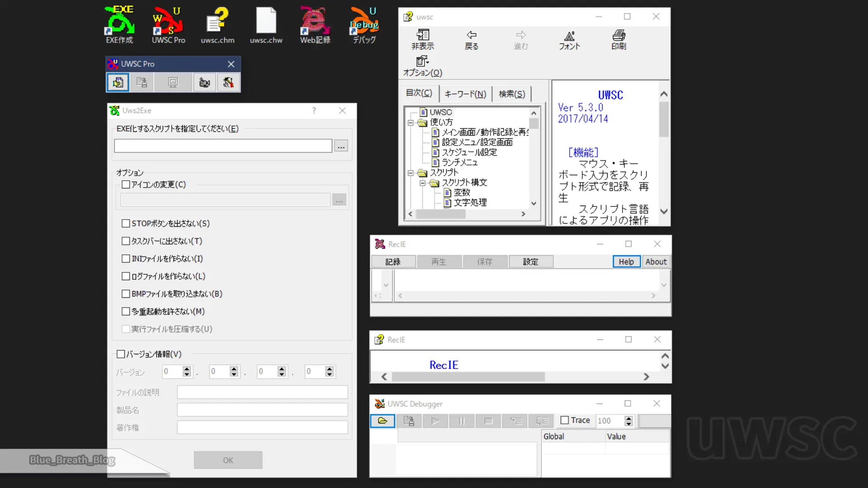
Task: Select スケジュール設定 tree item
Action: pyautogui.click(x=465, y=152)
